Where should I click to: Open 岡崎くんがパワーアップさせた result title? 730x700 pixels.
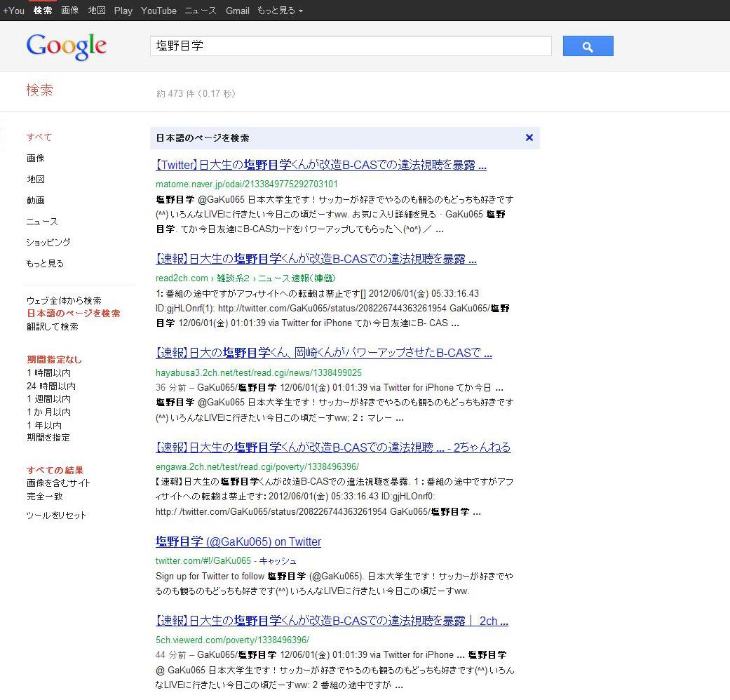point(323,353)
